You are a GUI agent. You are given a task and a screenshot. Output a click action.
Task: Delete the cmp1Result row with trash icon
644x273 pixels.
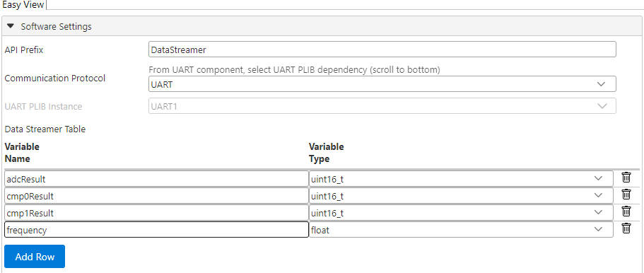point(626,211)
